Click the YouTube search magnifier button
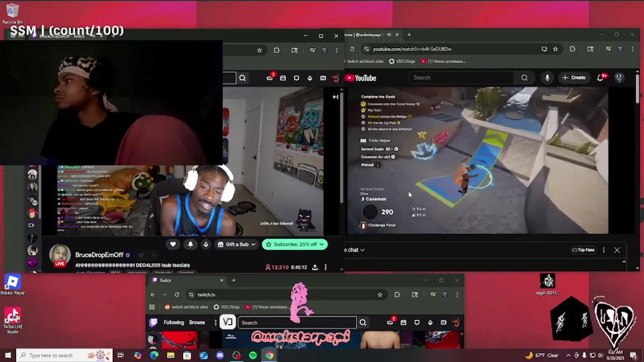The height and width of the screenshot is (362, 644). coord(524,77)
